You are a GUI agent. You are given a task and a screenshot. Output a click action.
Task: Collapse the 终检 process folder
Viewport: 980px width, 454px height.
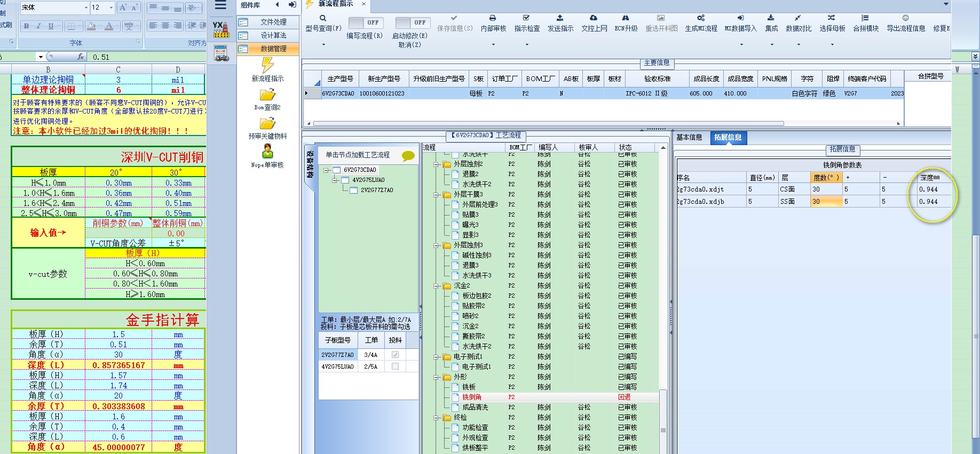click(436, 417)
